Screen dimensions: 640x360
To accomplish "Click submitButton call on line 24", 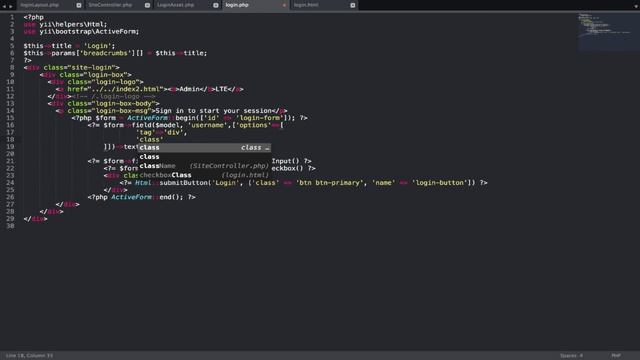I will pos(183,183).
